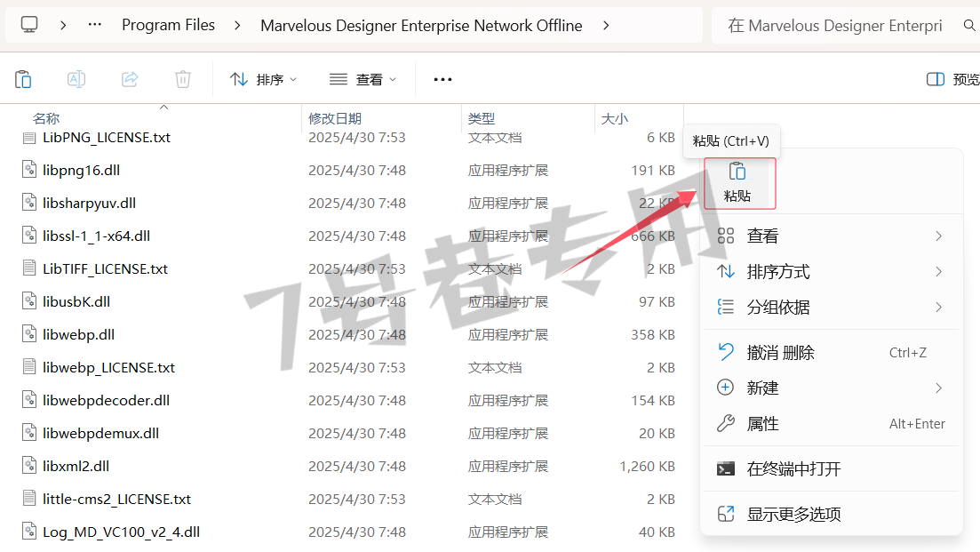Image resolution: width=980 pixels, height=552 pixels.
Task: Select the file libwebp_LICENSE.txt
Action: pyautogui.click(x=108, y=368)
